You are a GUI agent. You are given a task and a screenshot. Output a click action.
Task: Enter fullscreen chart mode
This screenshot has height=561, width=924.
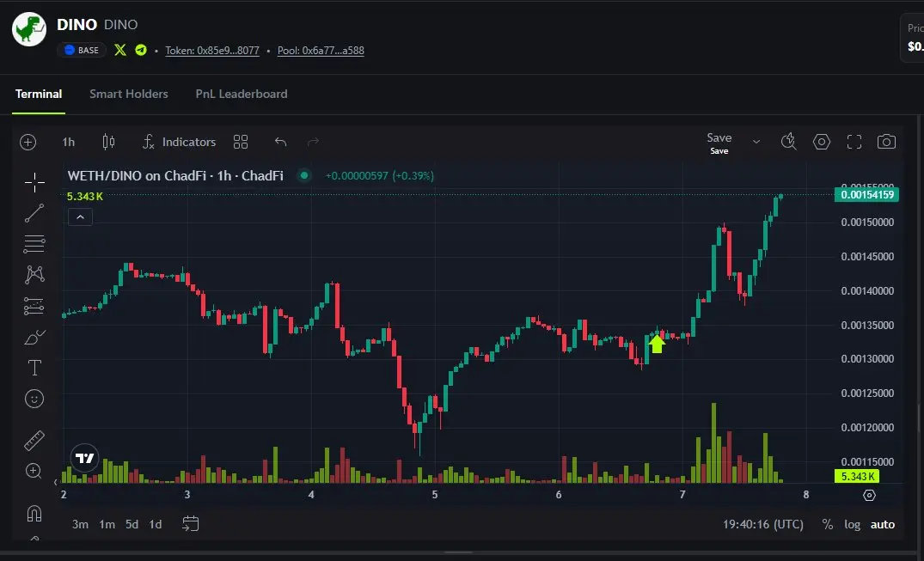tap(854, 142)
